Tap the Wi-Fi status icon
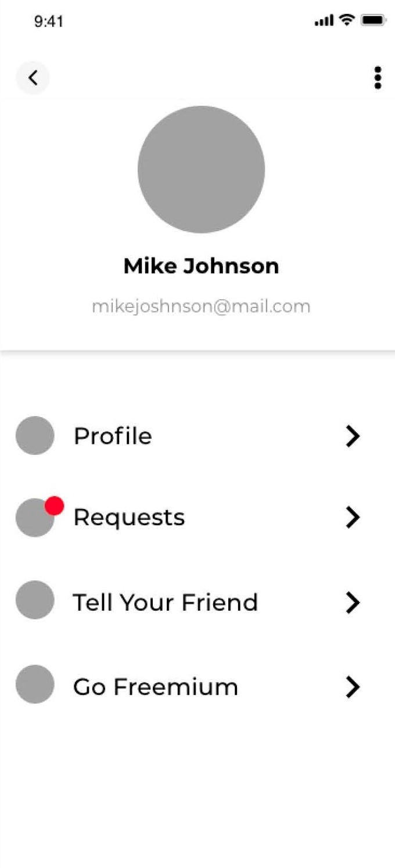Screen dimensions: 395x868 [x=347, y=20]
